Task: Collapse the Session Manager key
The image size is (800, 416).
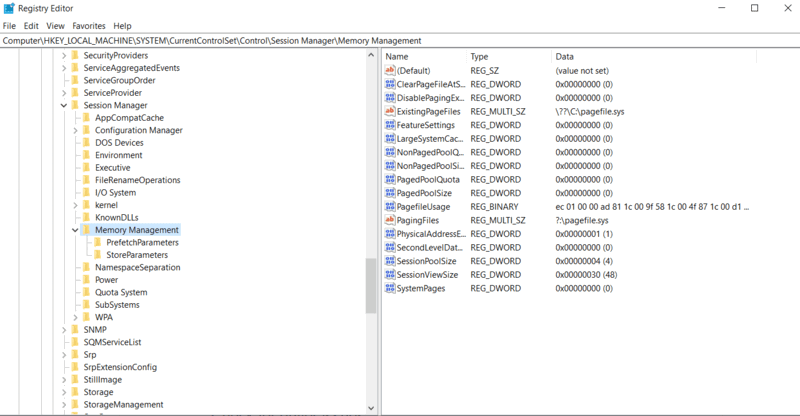Action: [x=64, y=105]
